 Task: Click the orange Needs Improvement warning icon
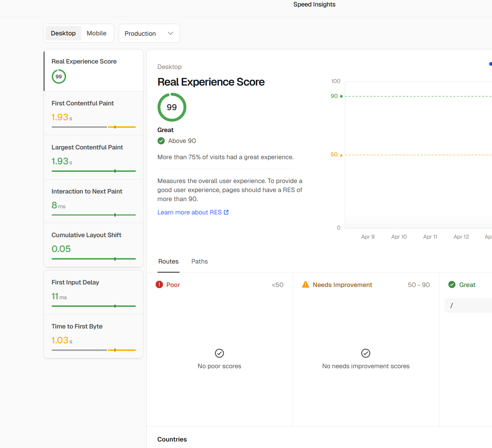(x=306, y=284)
